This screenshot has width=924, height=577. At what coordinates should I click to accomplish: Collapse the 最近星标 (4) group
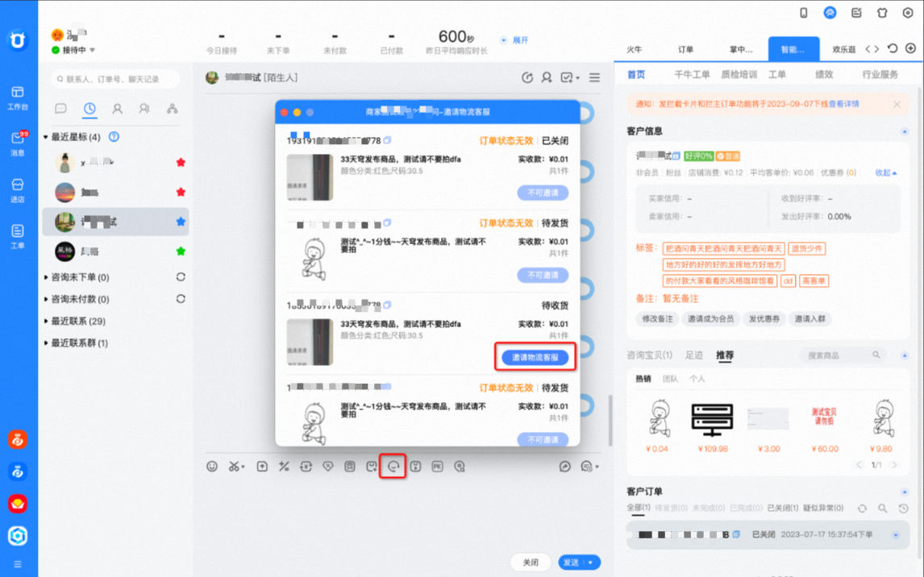(x=46, y=137)
